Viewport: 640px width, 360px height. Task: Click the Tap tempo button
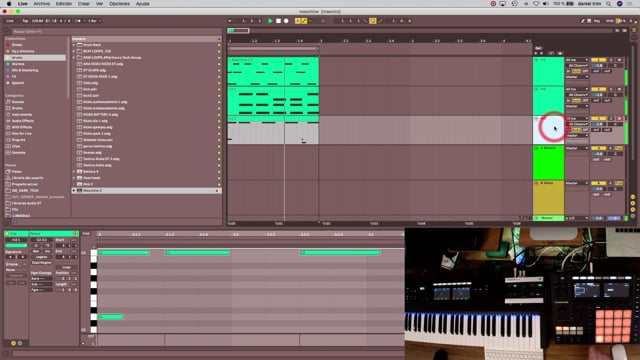coord(25,21)
